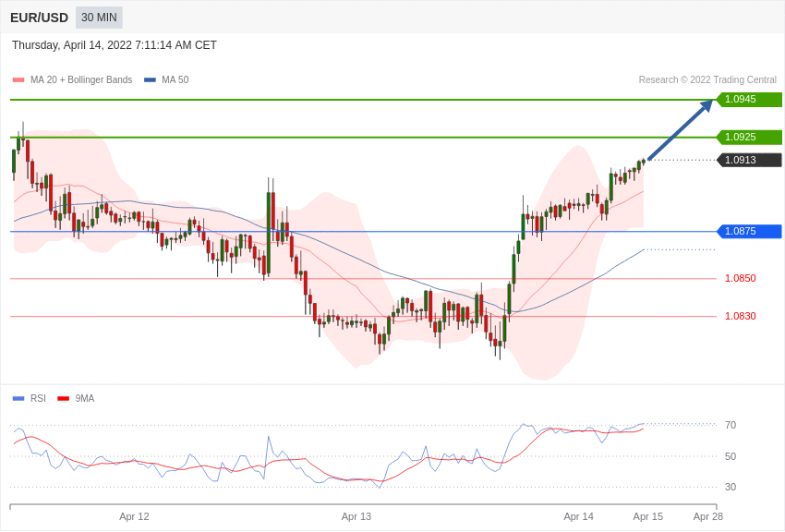785x532 pixels.
Task: Click the Apr 28 date axis label
Action: coord(708,516)
